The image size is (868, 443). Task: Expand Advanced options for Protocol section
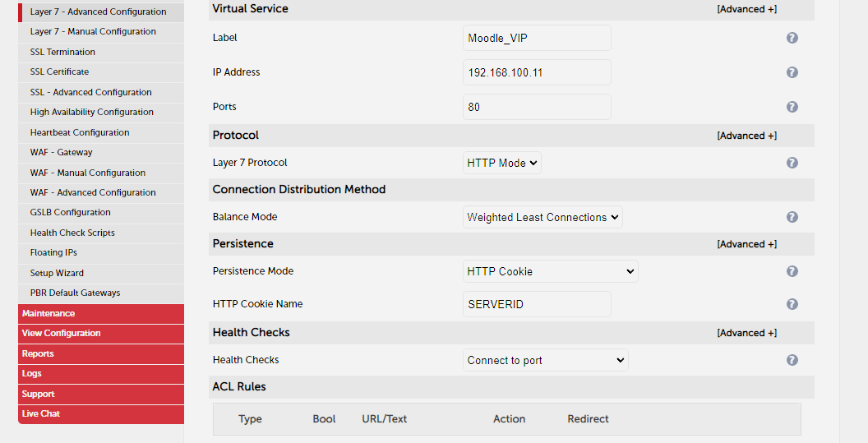point(747,136)
